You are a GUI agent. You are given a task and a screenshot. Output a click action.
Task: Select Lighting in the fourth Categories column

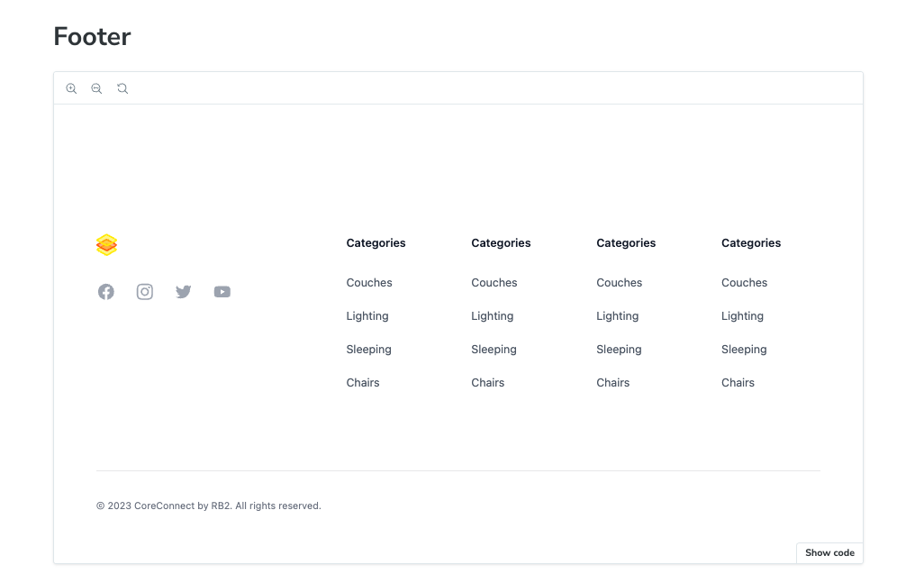point(742,316)
